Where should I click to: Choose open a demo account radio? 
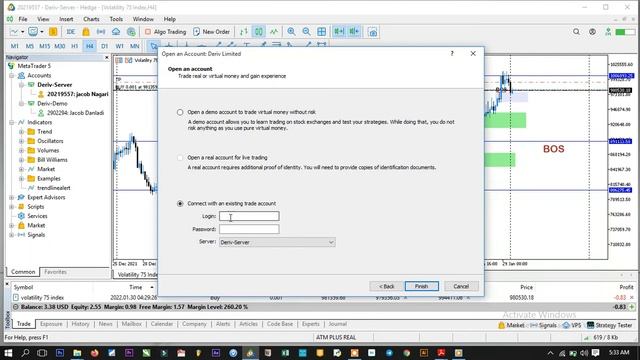180,112
